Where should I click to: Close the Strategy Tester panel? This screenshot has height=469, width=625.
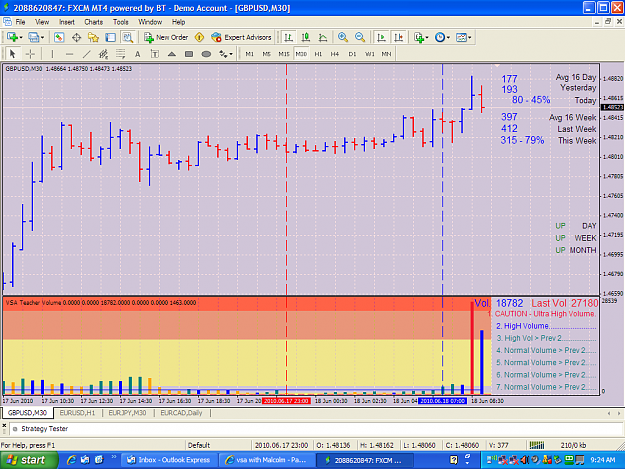coord(4,425)
